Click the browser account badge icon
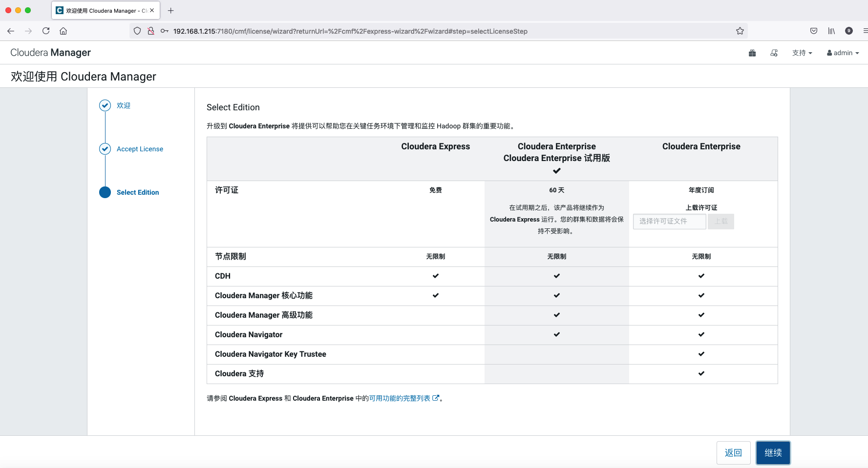Image resolution: width=868 pixels, height=468 pixels. (x=849, y=31)
